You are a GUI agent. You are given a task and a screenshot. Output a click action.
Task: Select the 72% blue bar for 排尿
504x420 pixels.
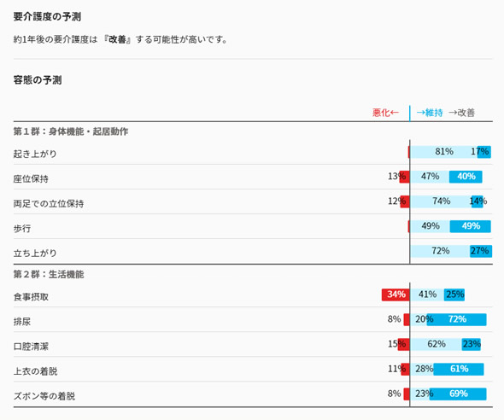[456, 320]
